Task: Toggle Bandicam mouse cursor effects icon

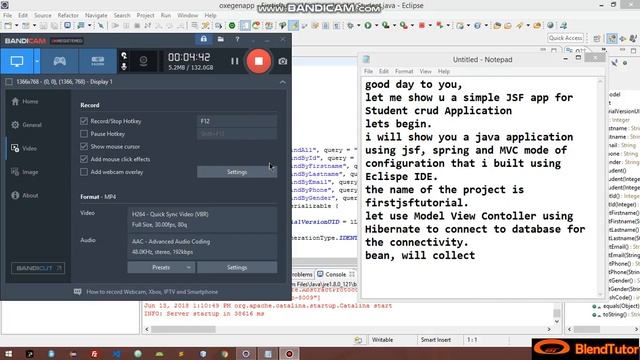Action: pos(124,55)
